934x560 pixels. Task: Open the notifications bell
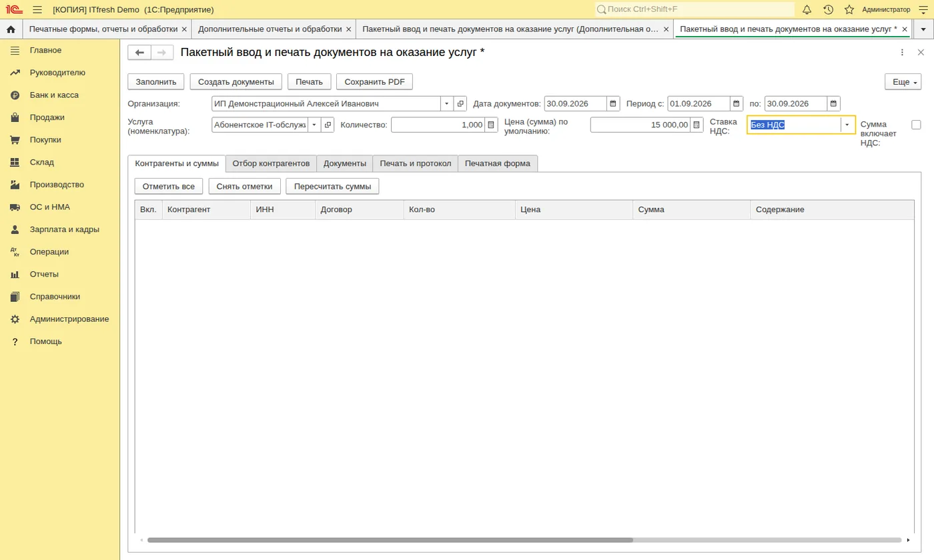(x=807, y=9)
